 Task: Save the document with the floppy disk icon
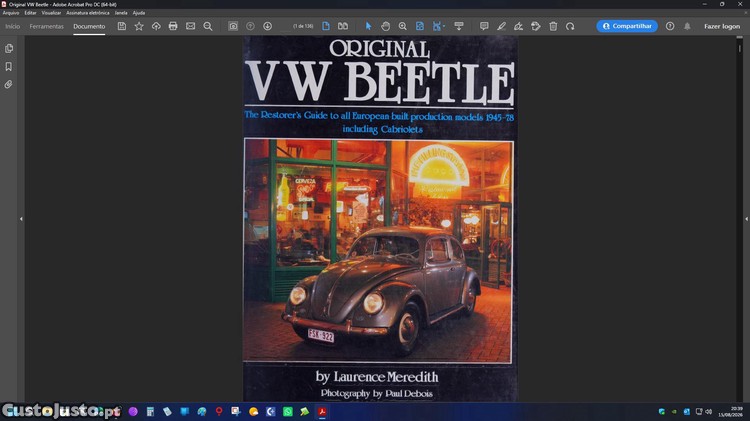pos(122,26)
